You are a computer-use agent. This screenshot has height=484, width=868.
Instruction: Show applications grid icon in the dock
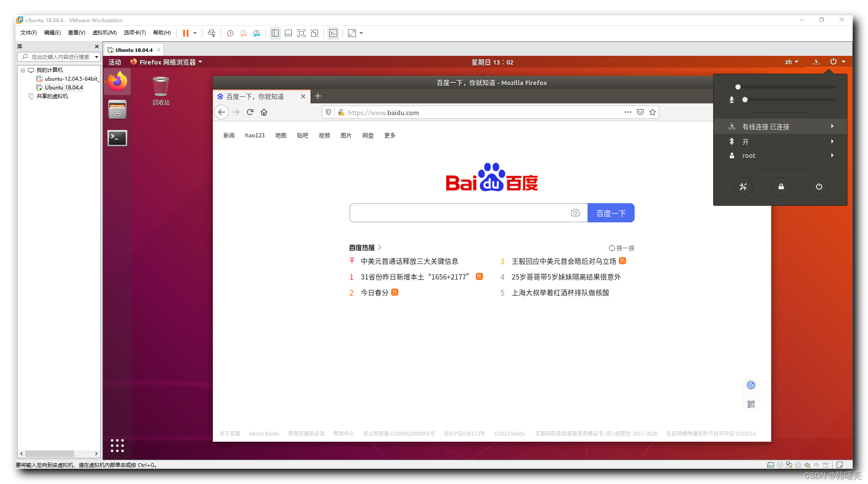[117, 446]
